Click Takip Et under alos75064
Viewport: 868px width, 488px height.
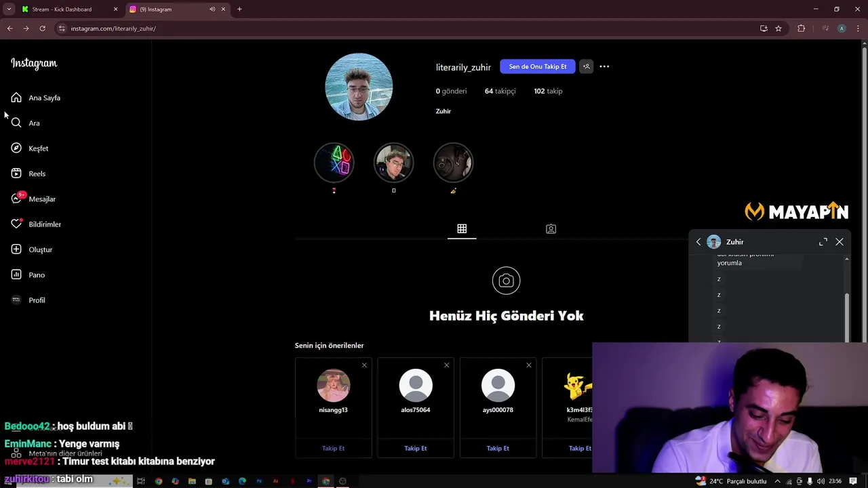tap(416, 448)
